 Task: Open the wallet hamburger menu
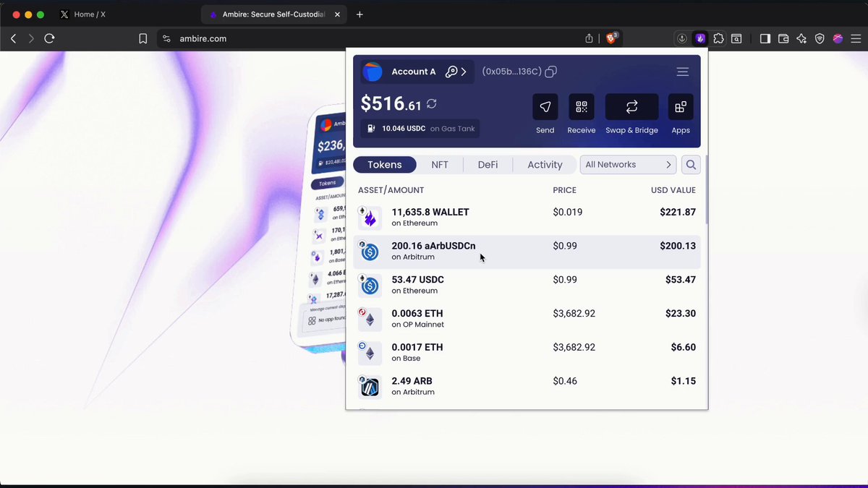683,72
